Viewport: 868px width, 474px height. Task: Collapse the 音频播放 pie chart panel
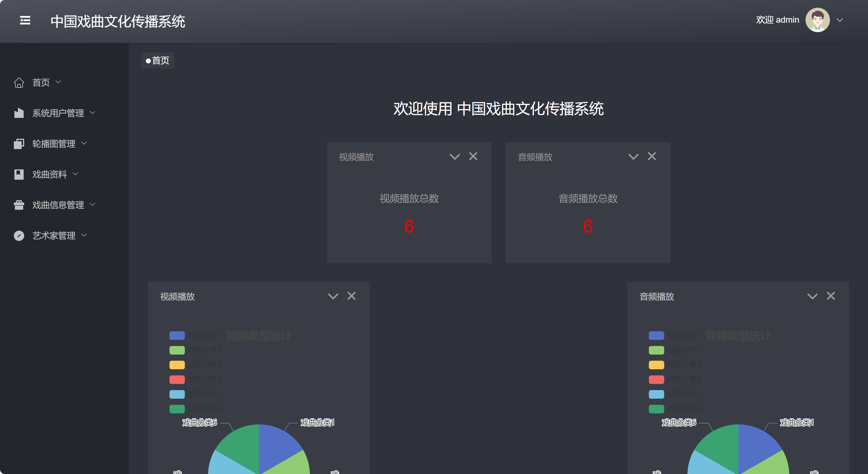812,296
